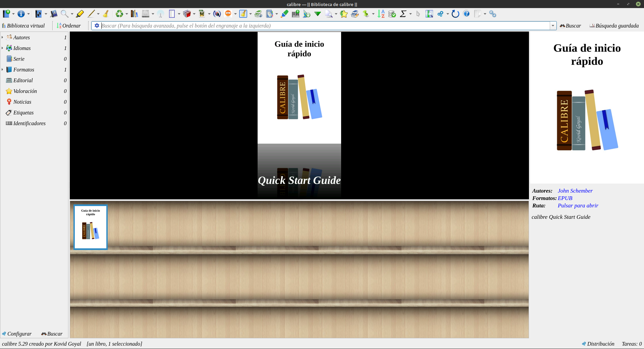Click the advanced search gear icon
The height and width of the screenshot is (349, 644).
coord(97,26)
